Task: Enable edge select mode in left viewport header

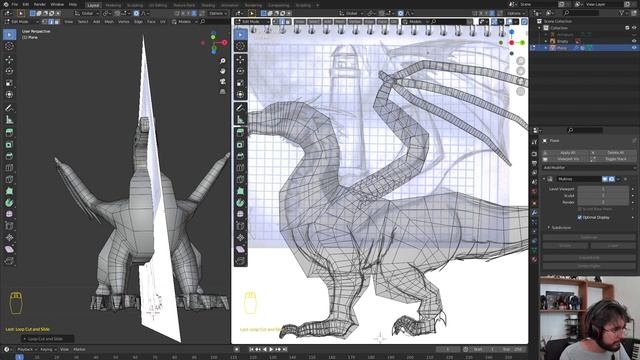Action: (x=51, y=22)
